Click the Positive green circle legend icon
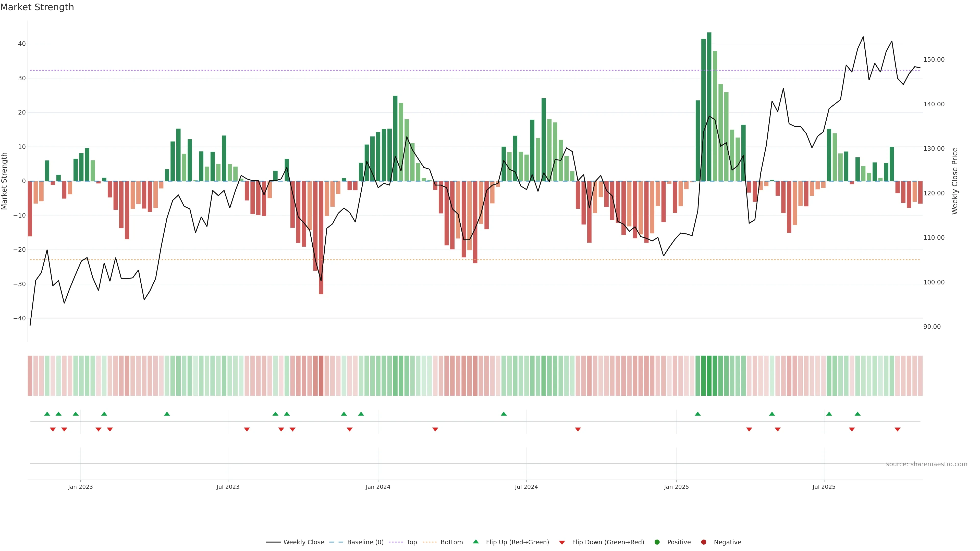 [657, 542]
